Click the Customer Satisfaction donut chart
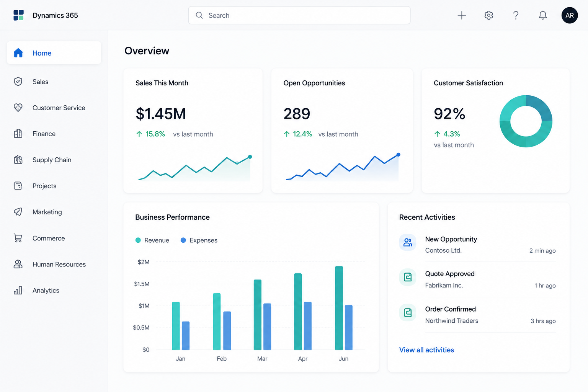 pos(526,121)
